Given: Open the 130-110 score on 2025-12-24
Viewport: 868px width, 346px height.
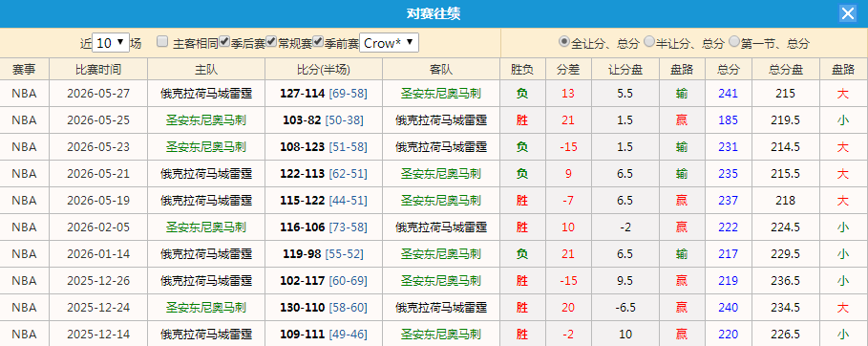Looking at the screenshot, I should click(x=303, y=308).
